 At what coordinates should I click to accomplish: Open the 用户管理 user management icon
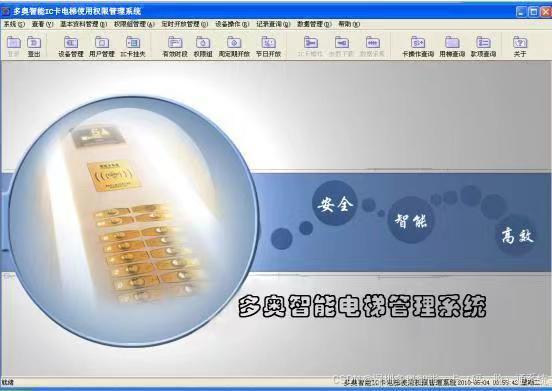tap(102, 46)
